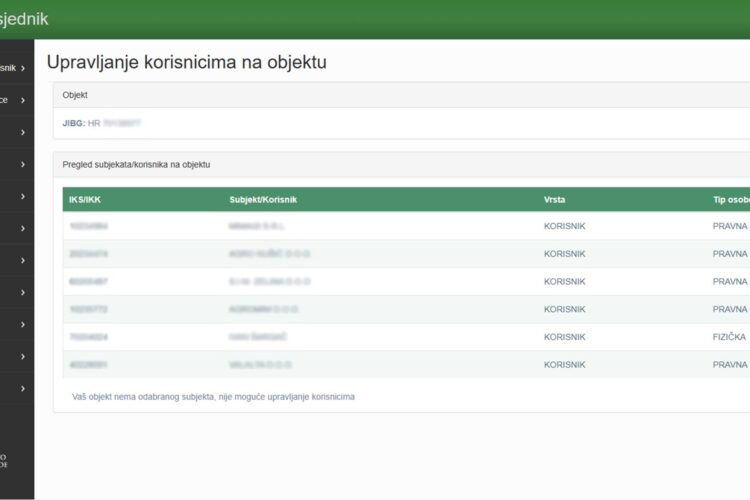Image resolution: width=750 pixels, height=500 pixels.
Task: Click the last row's KORISNIK cell
Action: tap(564, 365)
